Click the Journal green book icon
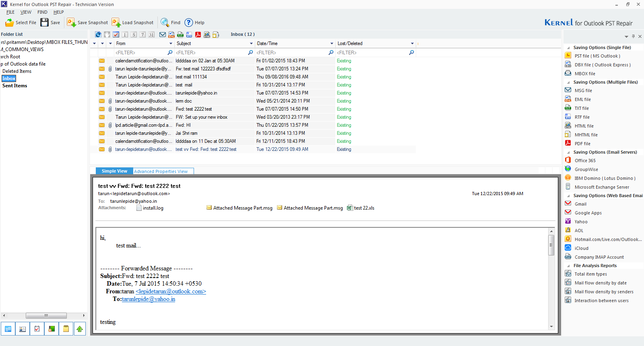644x346 pixels. pyautogui.click(x=52, y=329)
